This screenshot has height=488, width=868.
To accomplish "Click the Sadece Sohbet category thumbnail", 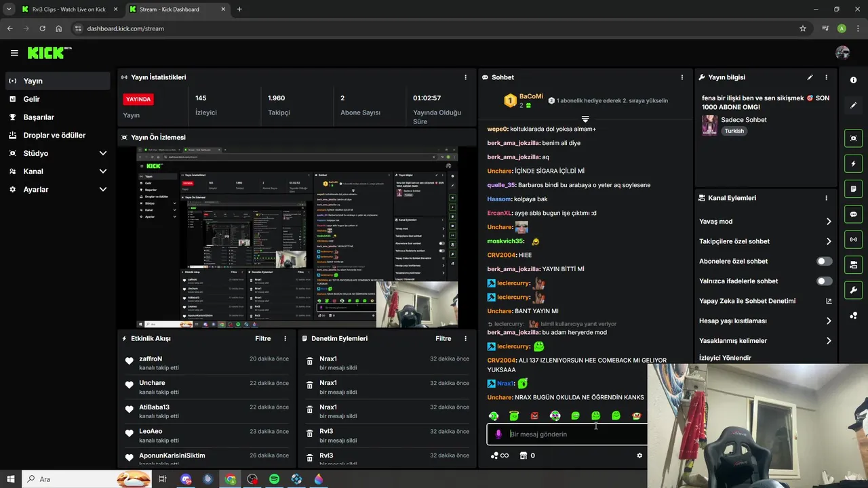I will (x=709, y=125).
